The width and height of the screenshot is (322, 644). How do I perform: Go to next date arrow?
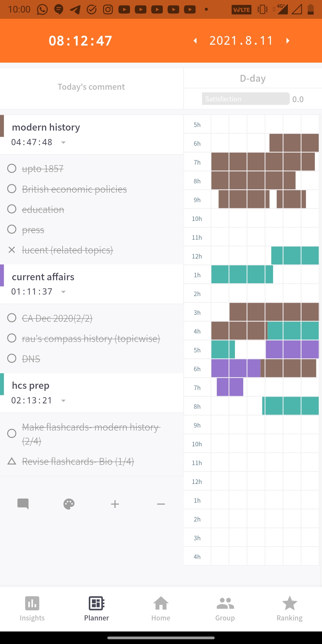tap(288, 41)
